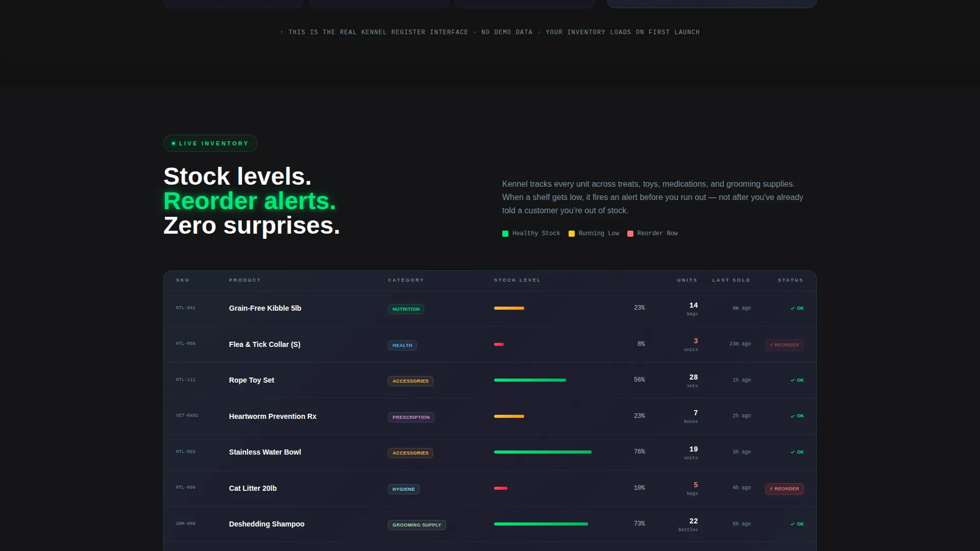The width and height of the screenshot is (980, 551).
Task: Click the green stock bar for Stainless Water Bowl
Action: [543, 452]
